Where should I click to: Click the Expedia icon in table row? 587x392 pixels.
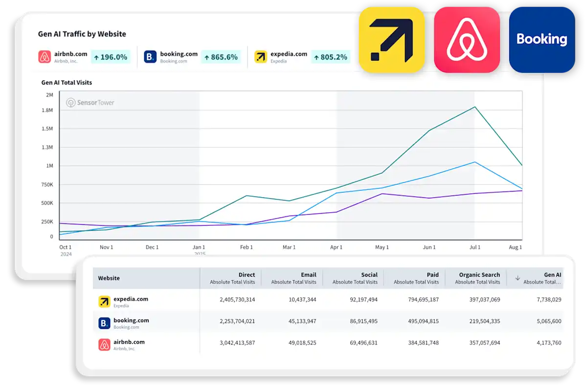pyautogui.click(x=104, y=302)
